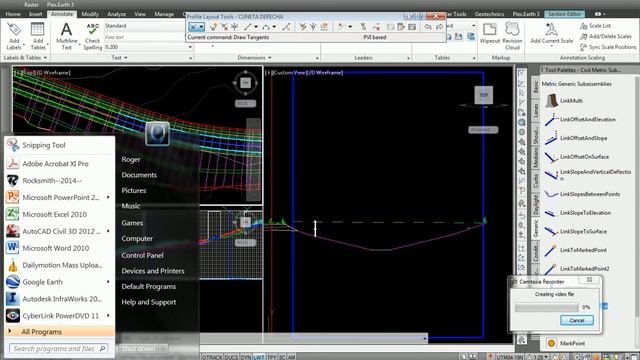Toggle SC selection cycling in the status bar
Viewport: 640px width, 360px height.
[282, 357]
